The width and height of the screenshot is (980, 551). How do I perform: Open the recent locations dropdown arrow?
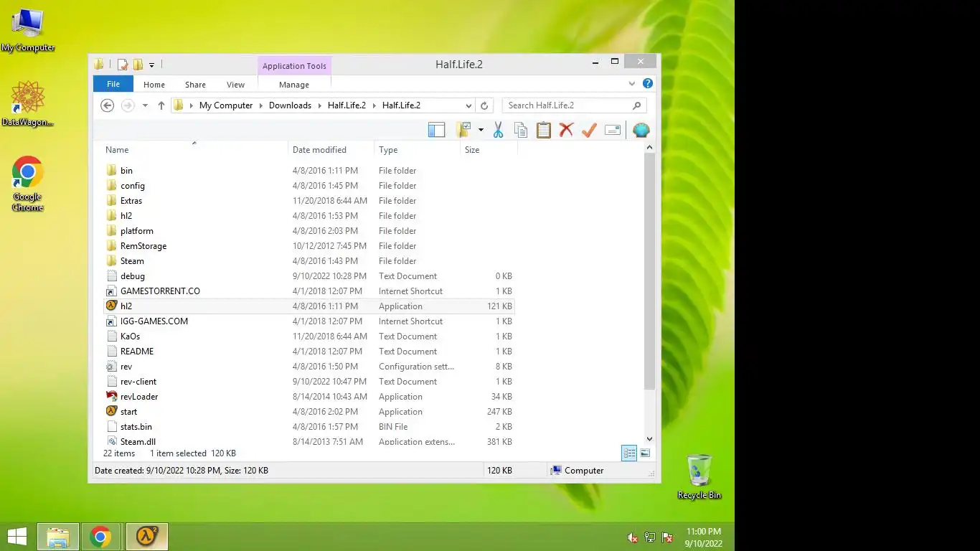[x=145, y=105]
